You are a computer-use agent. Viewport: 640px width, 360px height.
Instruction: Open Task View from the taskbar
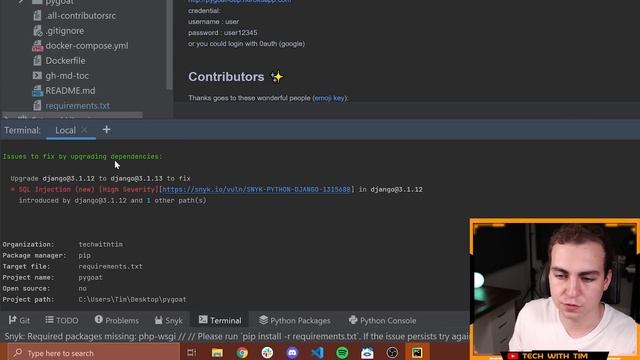(x=191, y=353)
